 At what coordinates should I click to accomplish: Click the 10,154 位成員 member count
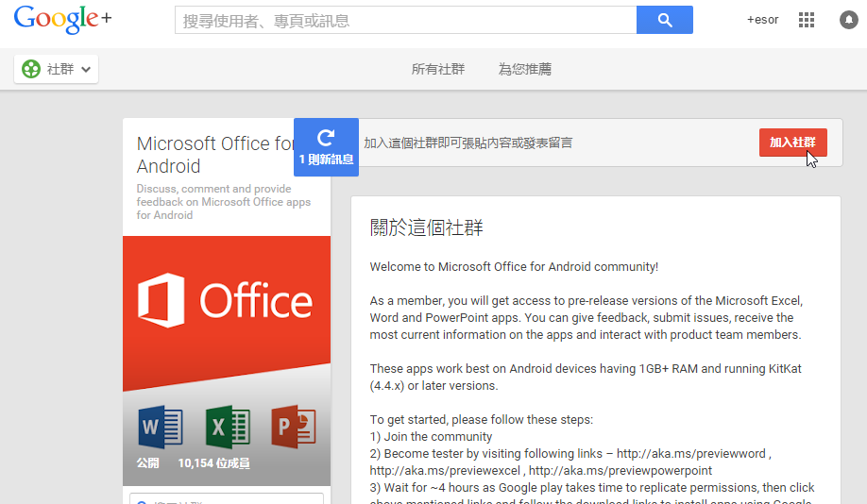click(214, 463)
